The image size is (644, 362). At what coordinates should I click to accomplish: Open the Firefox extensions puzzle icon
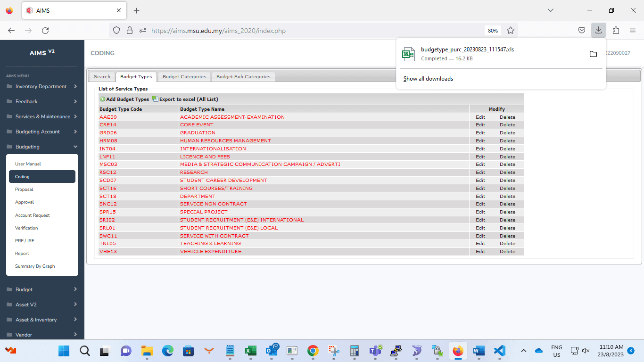[x=616, y=31]
